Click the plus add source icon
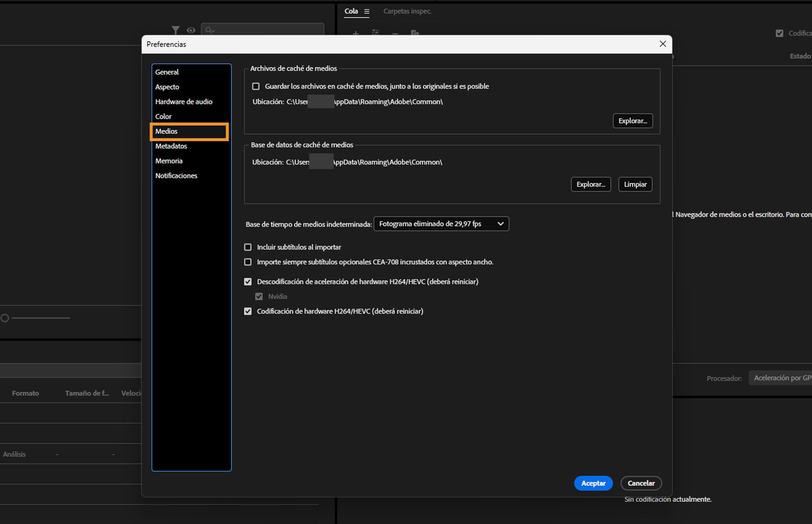This screenshot has width=812, height=524. point(356,33)
